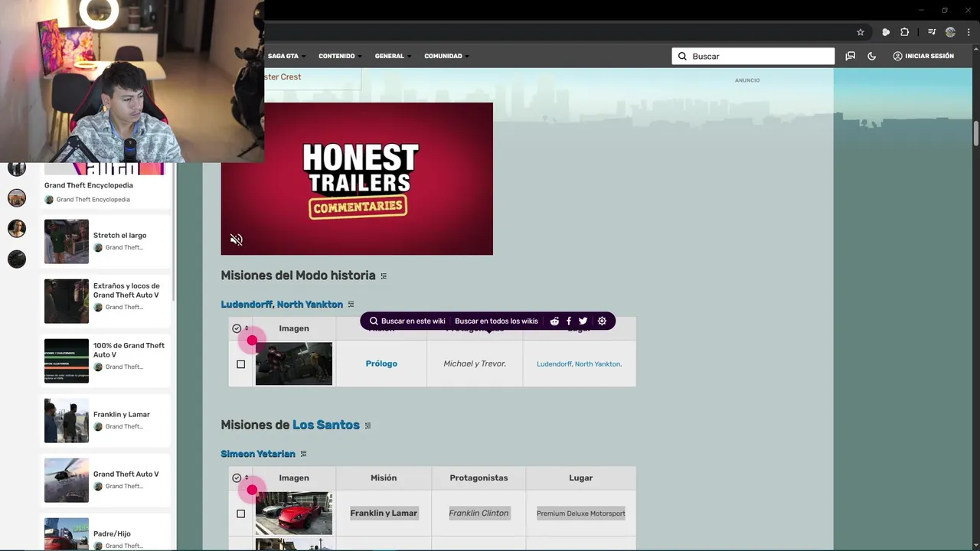Click the Protagonistas column header
Image resolution: width=980 pixels, height=551 pixels.
(479, 478)
